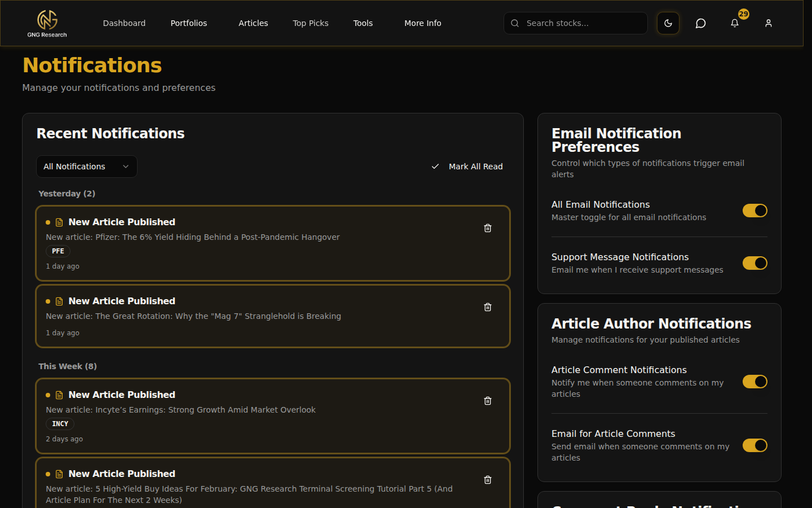Disable All Email Notifications toggle
Screen dimensions: 812x508
(x=755, y=211)
